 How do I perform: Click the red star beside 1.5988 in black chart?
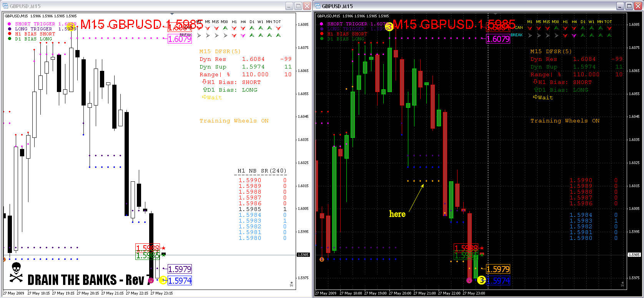point(482,248)
